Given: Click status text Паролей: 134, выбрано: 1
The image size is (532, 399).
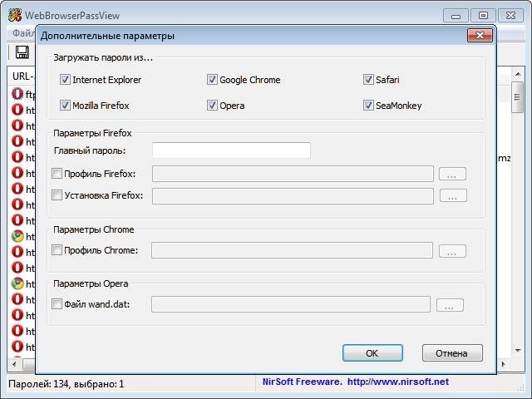Looking at the screenshot, I should pyautogui.click(x=66, y=384).
